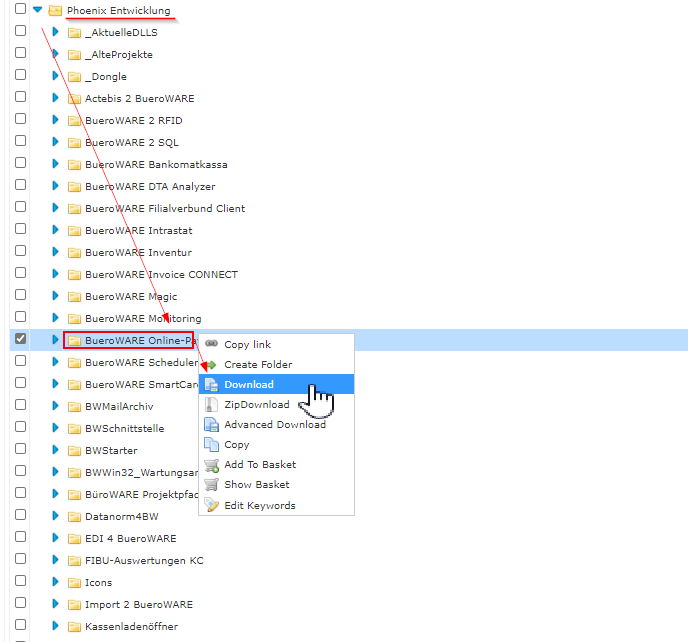
Task: Choose Copy from the context menu
Action: tap(276, 445)
